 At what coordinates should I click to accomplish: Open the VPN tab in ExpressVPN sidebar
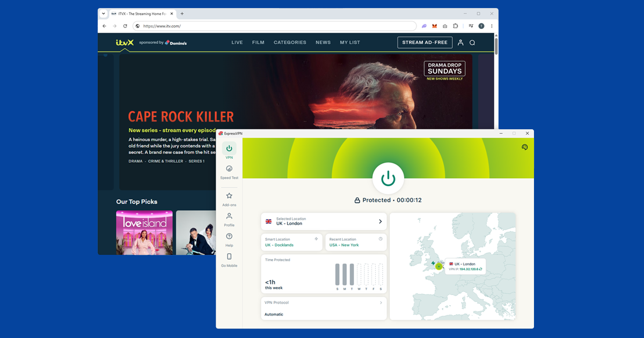click(229, 151)
